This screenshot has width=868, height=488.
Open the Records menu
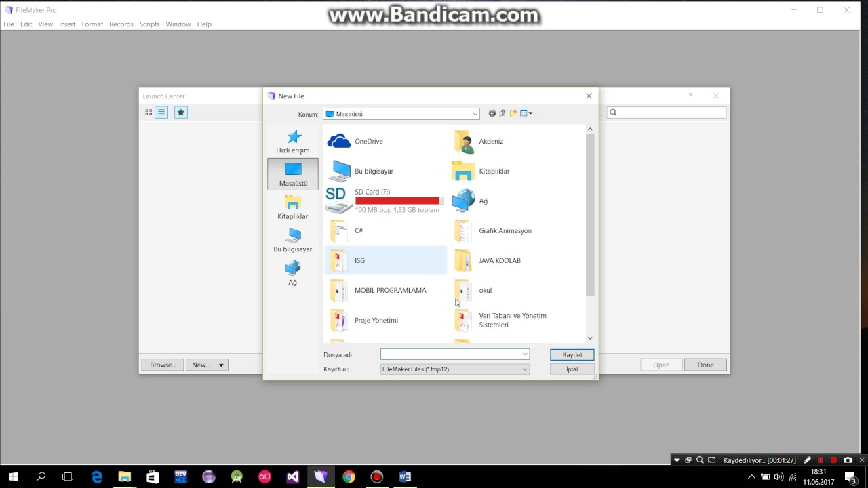pyautogui.click(x=121, y=24)
